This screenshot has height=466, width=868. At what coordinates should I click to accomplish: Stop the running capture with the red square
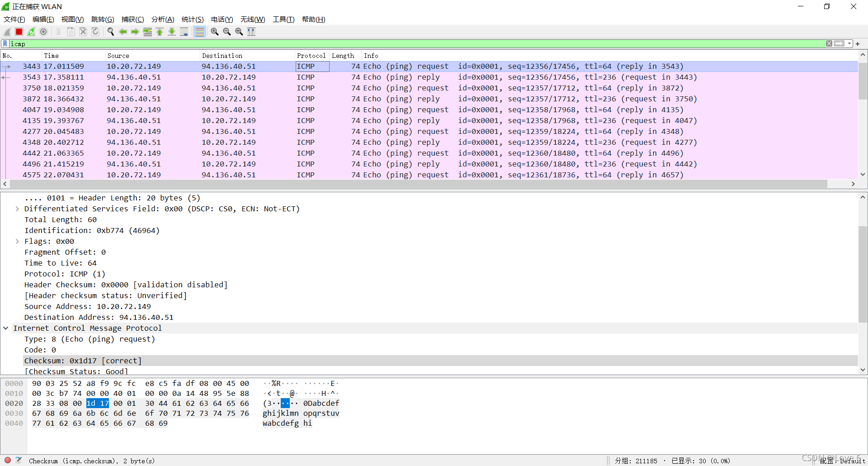tap(19, 32)
